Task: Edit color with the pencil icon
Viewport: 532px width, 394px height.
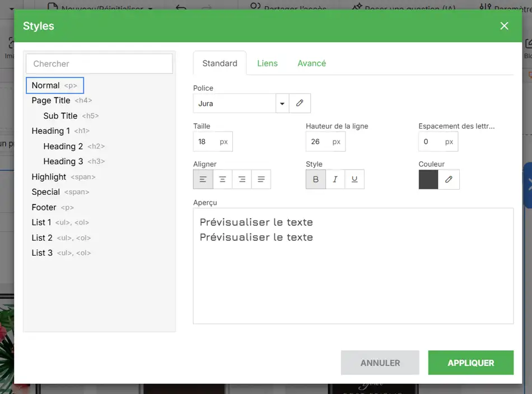Action: [449, 179]
